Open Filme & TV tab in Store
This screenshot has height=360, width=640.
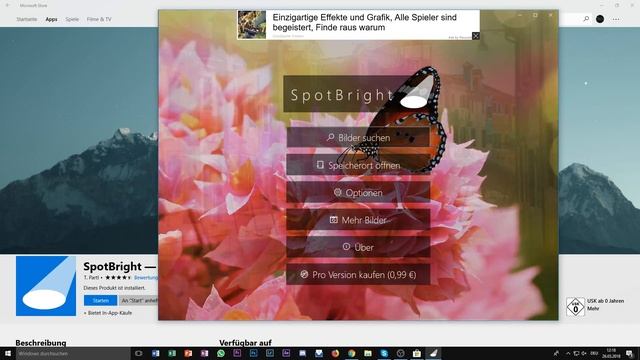tap(99, 19)
